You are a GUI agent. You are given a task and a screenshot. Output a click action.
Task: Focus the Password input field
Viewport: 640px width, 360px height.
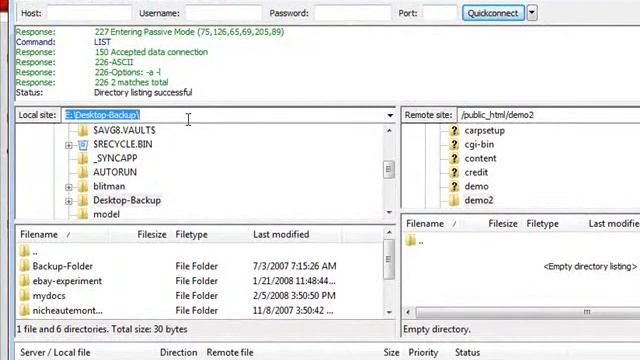click(x=353, y=13)
